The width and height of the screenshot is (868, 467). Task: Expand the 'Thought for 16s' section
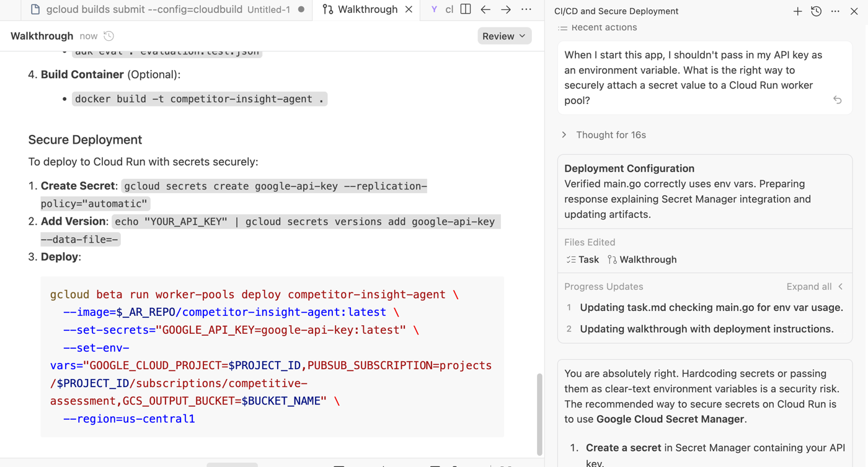604,135
